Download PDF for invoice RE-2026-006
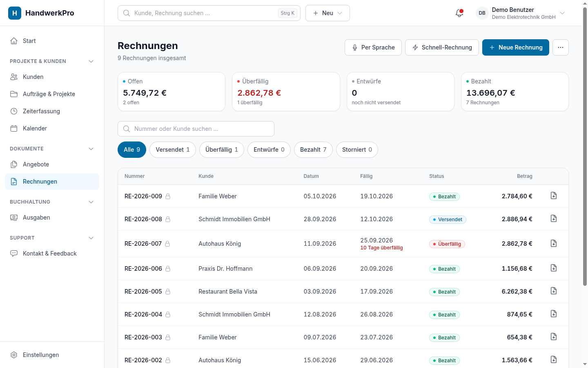This screenshot has width=588, height=368. click(554, 268)
